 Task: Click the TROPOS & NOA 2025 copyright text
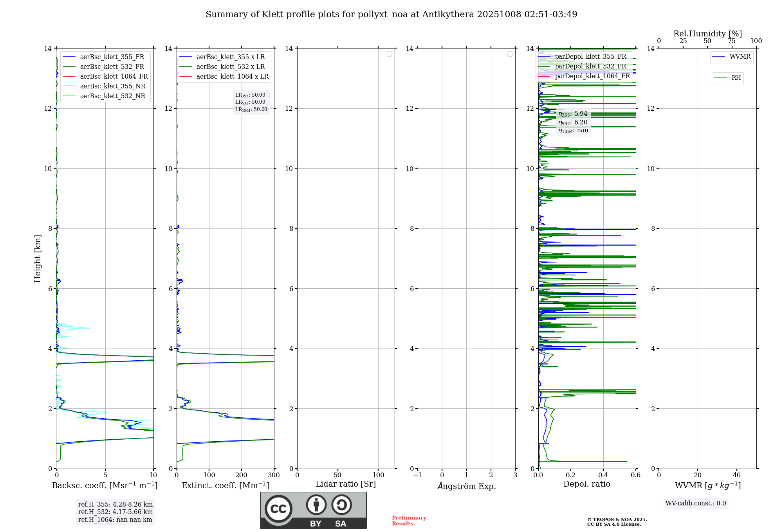617,519
